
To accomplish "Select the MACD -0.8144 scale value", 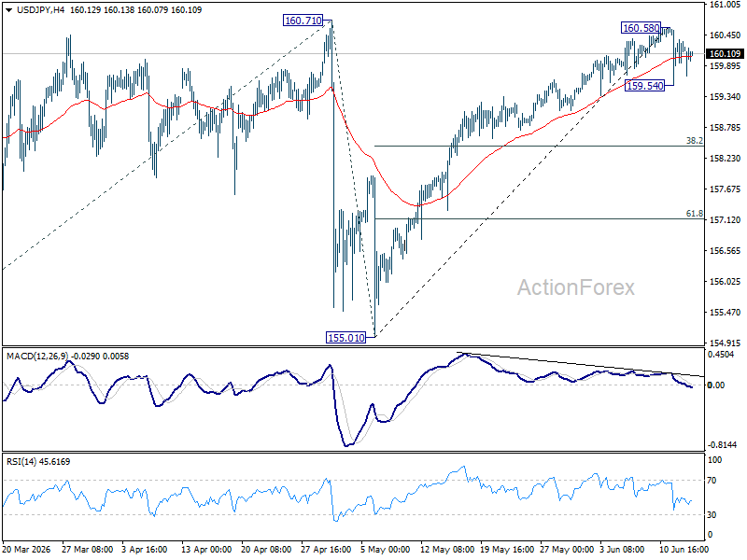I will point(722,445).
